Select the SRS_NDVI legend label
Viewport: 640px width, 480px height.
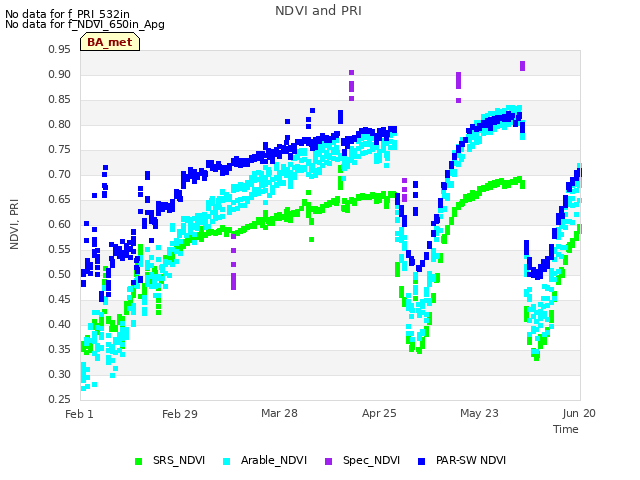tap(179, 460)
